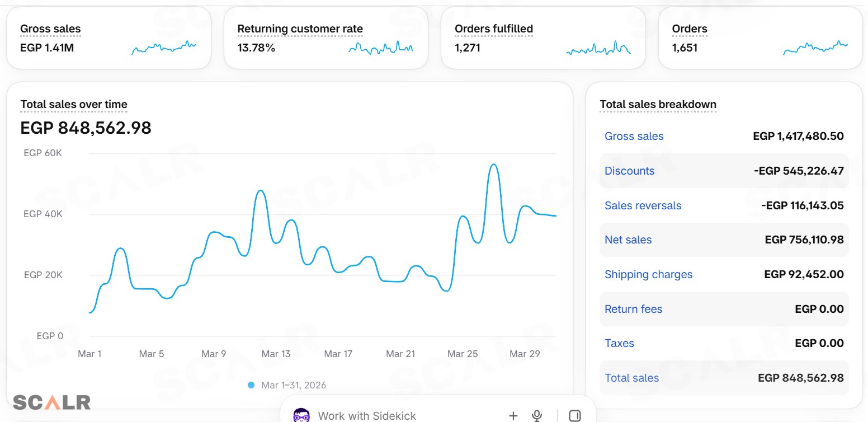This screenshot has height=422, width=868.
Task: Activate the Sidekick microphone icon
Action: pyautogui.click(x=537, y=415)
